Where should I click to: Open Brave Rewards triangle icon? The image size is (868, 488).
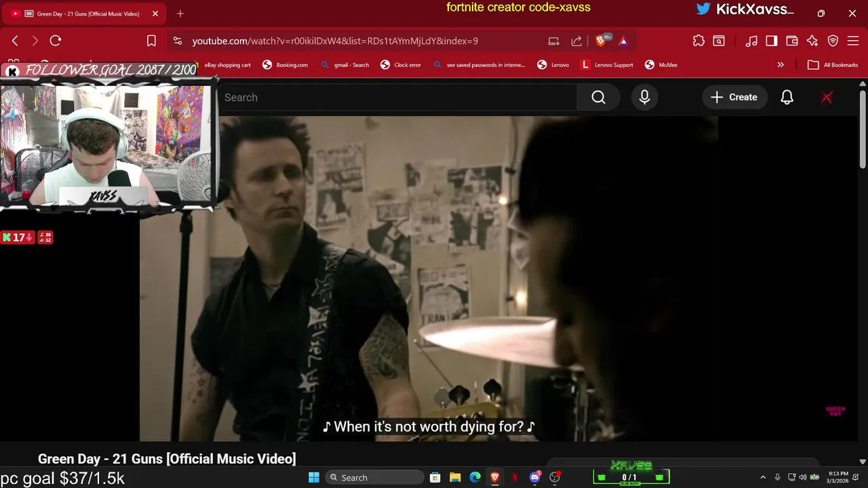[623, 41]
